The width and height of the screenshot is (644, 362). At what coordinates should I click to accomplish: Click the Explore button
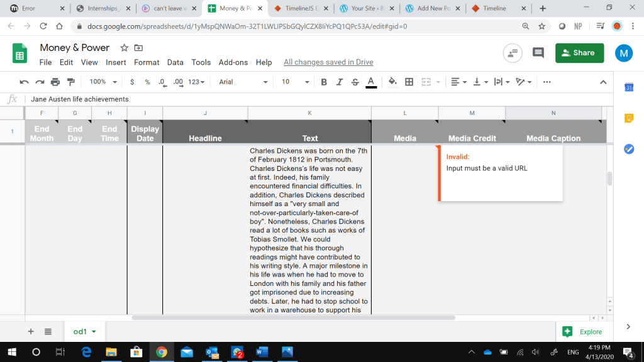click(x=582, y=331)
